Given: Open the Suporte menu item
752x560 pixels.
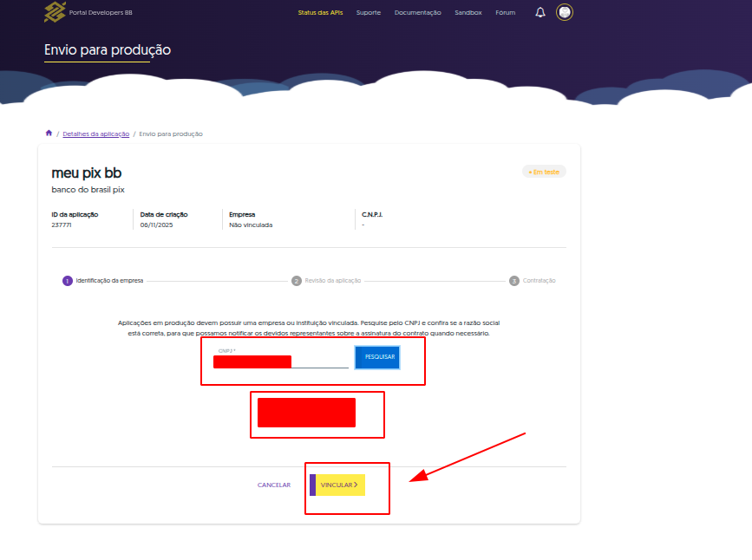Looking at the screenshot, I should 368,13.
